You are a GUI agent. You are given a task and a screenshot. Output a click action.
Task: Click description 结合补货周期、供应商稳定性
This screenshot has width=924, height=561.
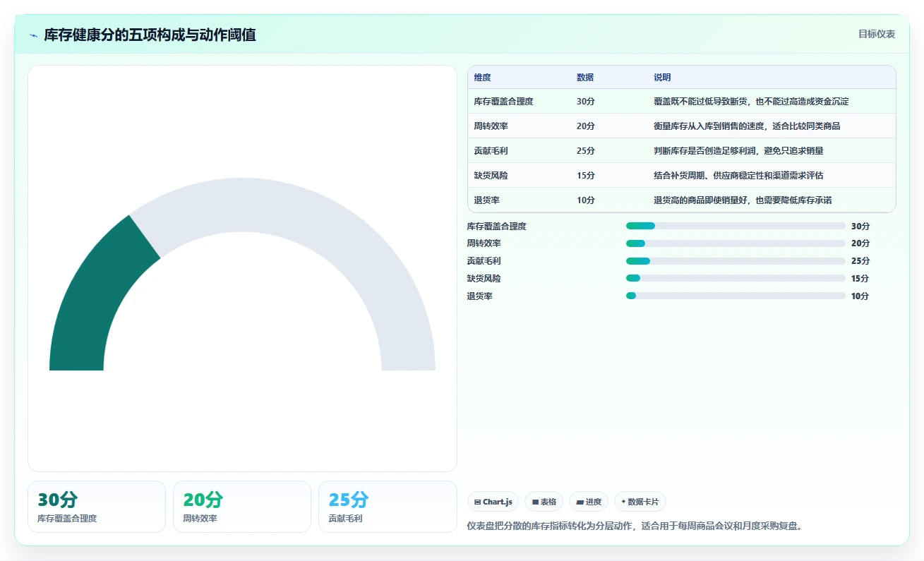tap(738, 176)
